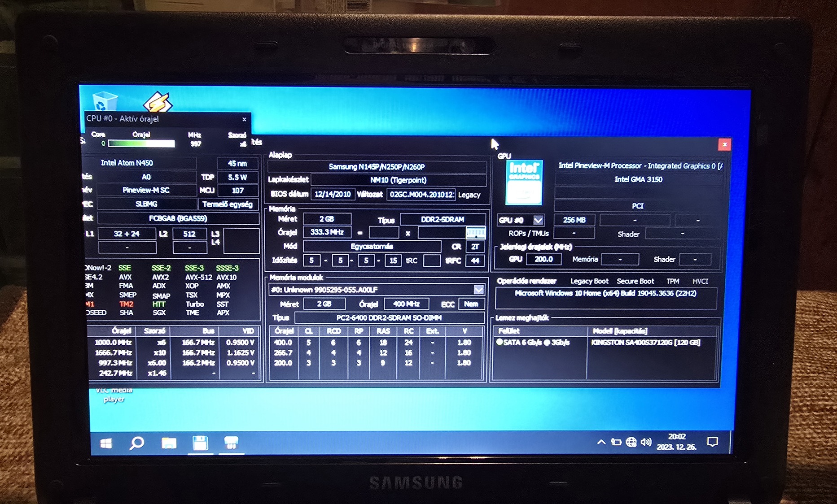Click the 1666.7 MHz row in CPU clock table
This screenshot has height=504, width=837.
174,353
